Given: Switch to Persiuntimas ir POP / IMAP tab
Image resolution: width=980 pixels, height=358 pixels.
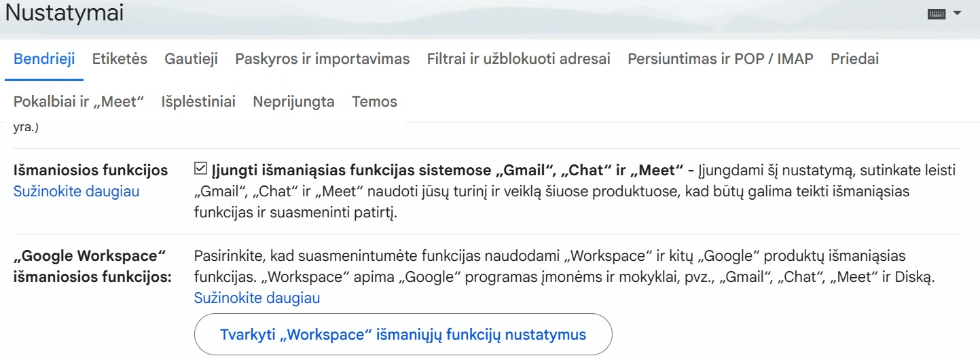Looking at the screenshot, I should click(x=720, y=59).
